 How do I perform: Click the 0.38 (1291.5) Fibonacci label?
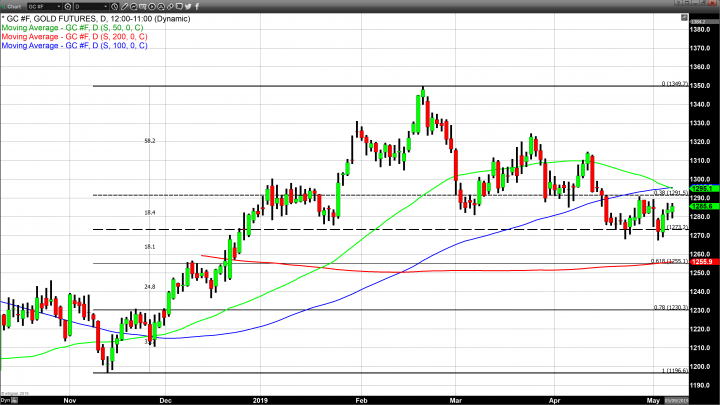point(671,193)
